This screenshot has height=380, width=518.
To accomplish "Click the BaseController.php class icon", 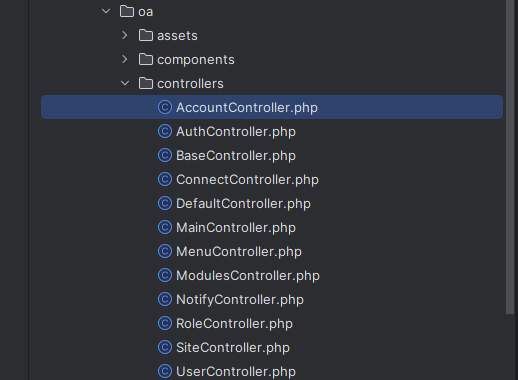I will 165,155.
